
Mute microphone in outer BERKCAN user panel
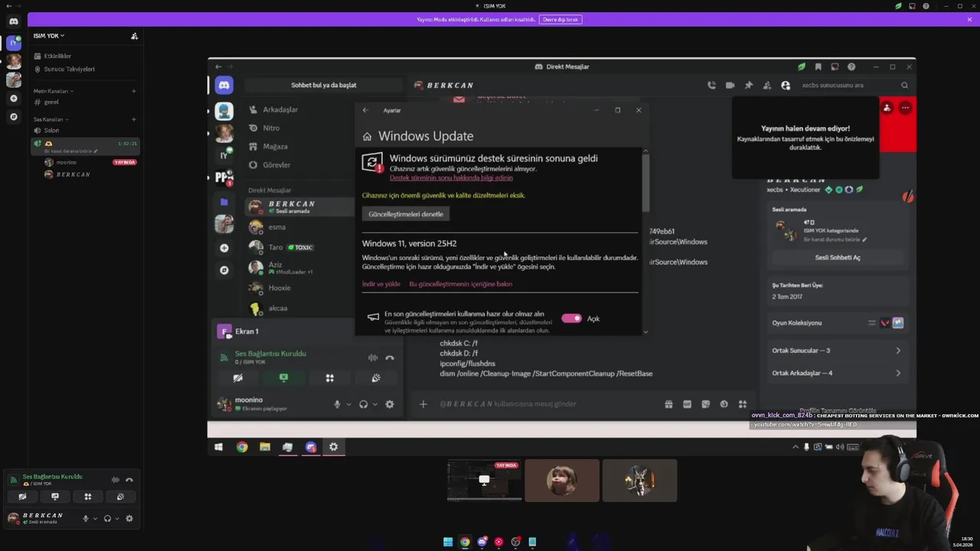(86, 518)
